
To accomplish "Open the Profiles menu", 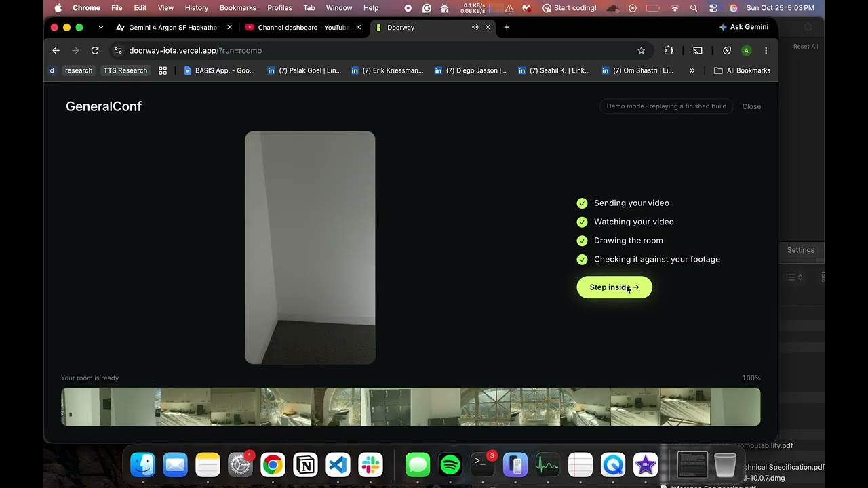I will click(279, 8).
